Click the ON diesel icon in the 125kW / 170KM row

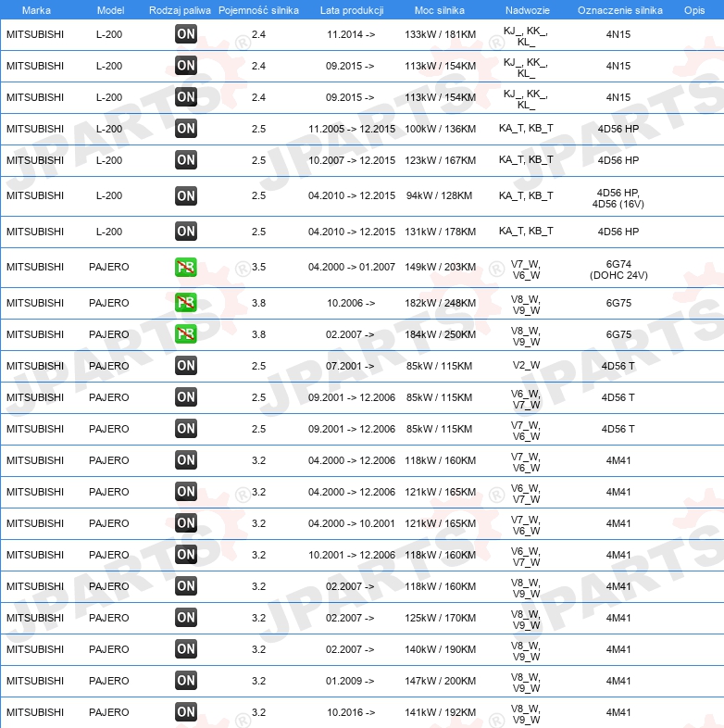point(186,618)
